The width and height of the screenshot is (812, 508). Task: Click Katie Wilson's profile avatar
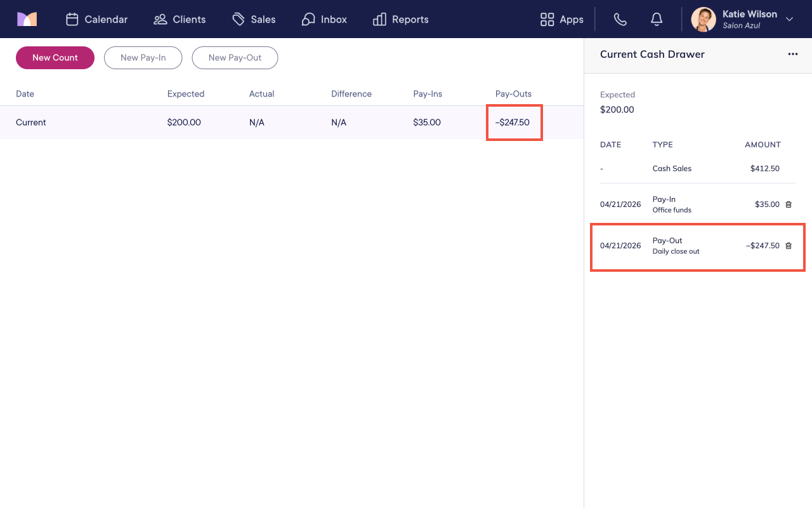704,19
